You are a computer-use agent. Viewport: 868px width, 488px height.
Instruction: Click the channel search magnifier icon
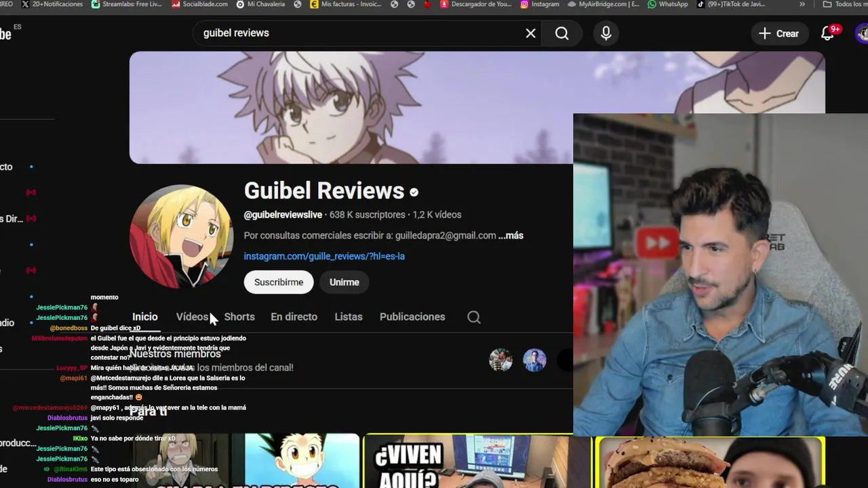[474, 317]
